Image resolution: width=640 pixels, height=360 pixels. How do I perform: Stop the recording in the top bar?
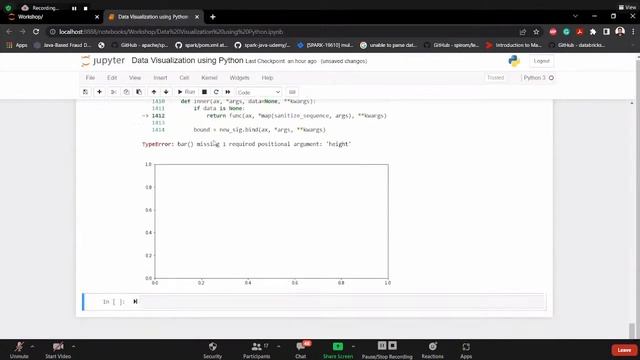[x=85, y=8]
